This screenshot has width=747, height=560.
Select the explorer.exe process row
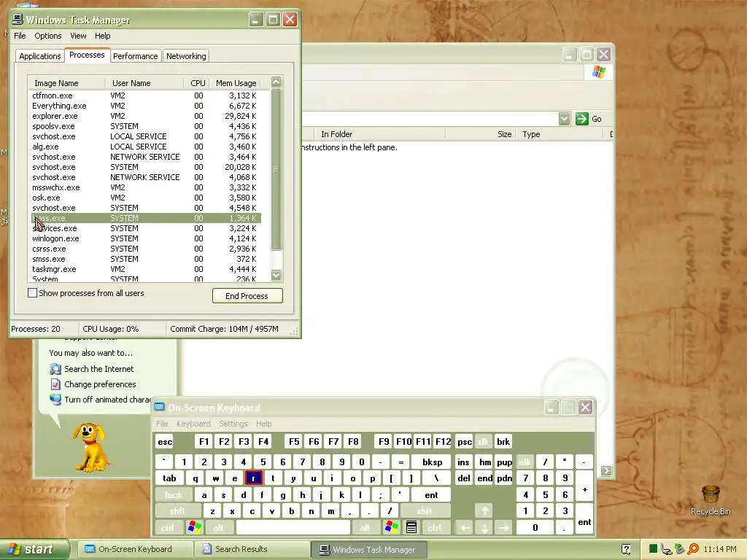click(144, 116)
